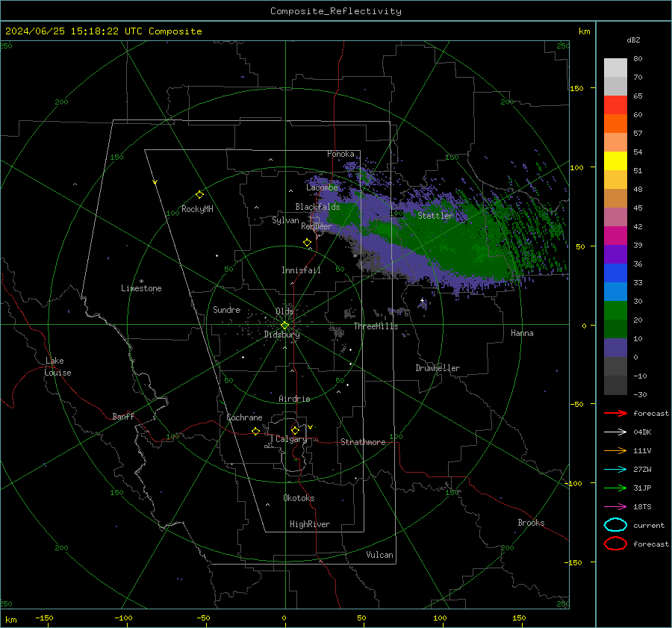Click the green 31JP arrow in legend
Image resolution: width=672 pixels, height=628 pixels.
(615, 488)
